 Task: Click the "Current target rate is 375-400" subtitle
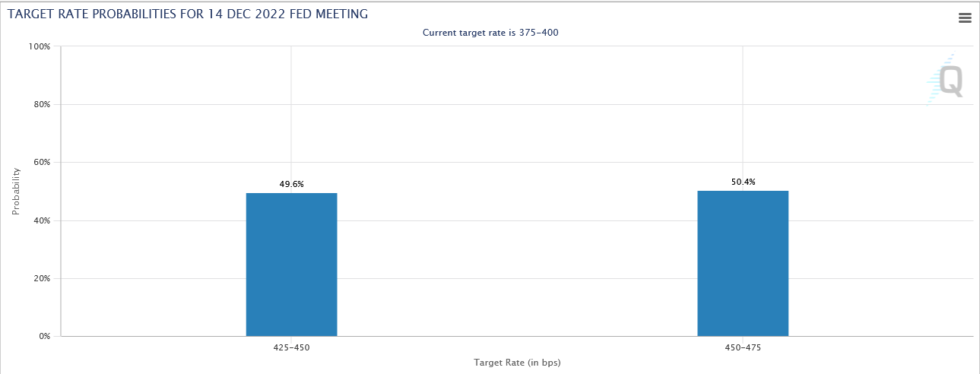click(490, 33)
